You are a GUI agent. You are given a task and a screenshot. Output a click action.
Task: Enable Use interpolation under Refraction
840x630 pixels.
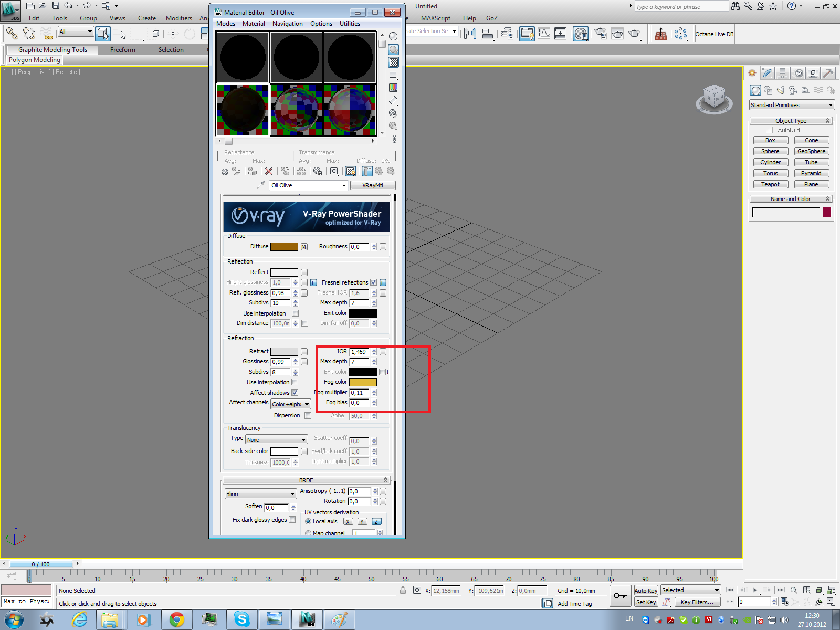[295, 382]
